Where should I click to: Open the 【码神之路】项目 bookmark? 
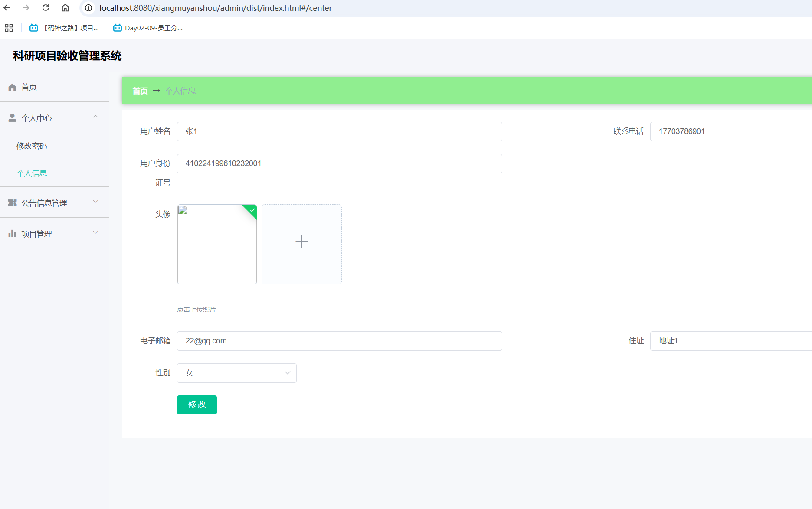(x=64, y=28)
